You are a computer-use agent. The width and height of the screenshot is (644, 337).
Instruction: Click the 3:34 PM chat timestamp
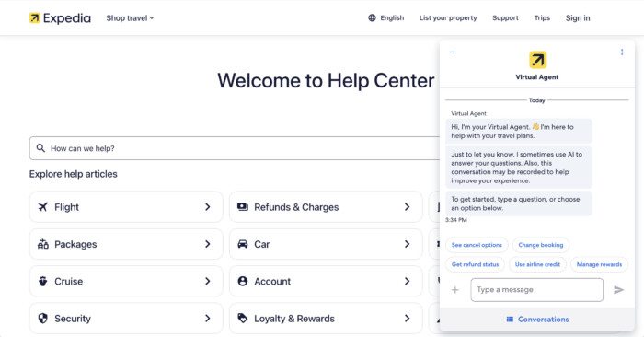456,220
